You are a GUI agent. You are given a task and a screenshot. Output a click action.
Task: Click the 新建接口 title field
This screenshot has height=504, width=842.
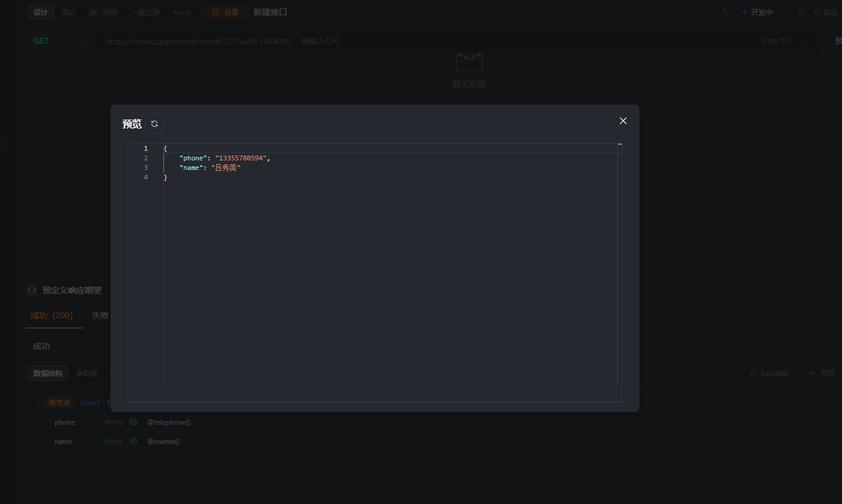(x=270, y=12)
